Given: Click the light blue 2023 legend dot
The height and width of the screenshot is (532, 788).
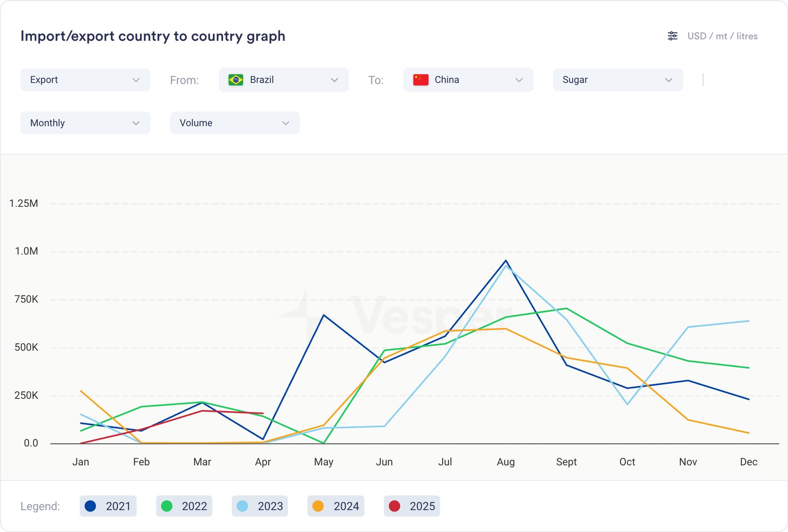Looking at the screenshot, I should [242, 506].
